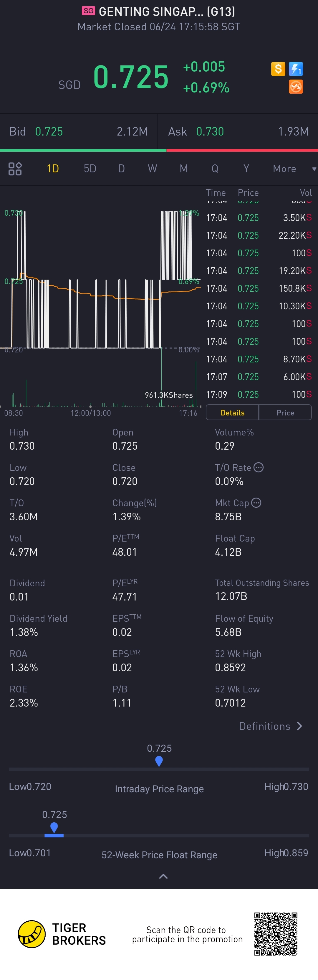Open the More timeframes dropdown
318x980 pixels.
point(289,169)
